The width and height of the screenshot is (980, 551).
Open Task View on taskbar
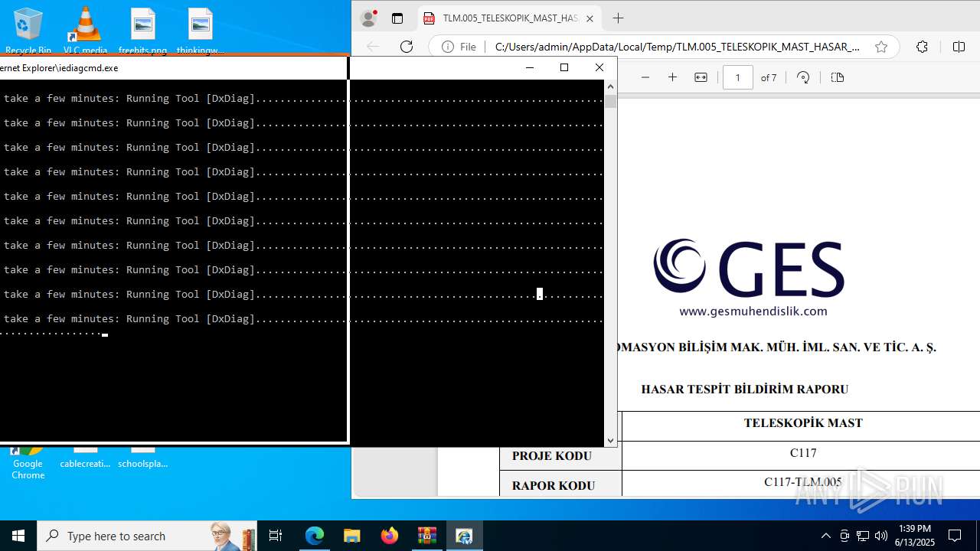point(276,536)
